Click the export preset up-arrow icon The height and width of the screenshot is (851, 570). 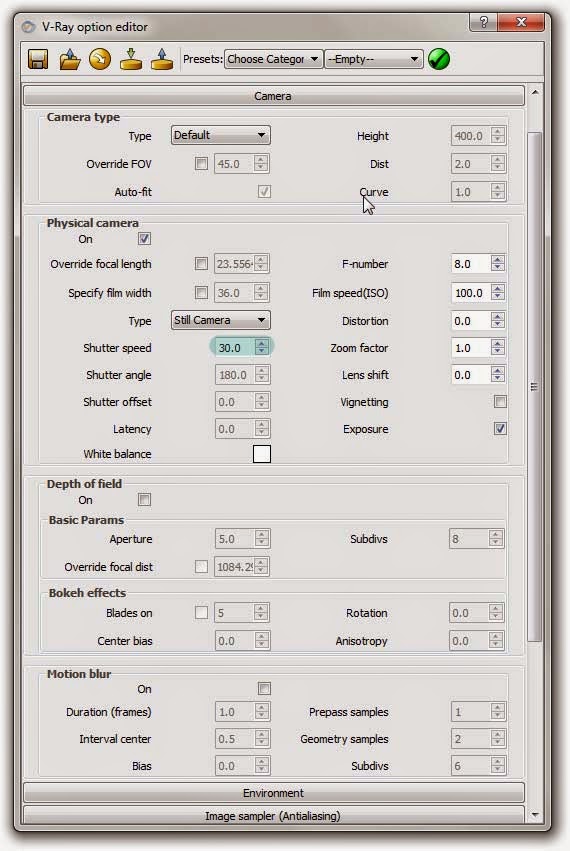(x=162, y=59)
